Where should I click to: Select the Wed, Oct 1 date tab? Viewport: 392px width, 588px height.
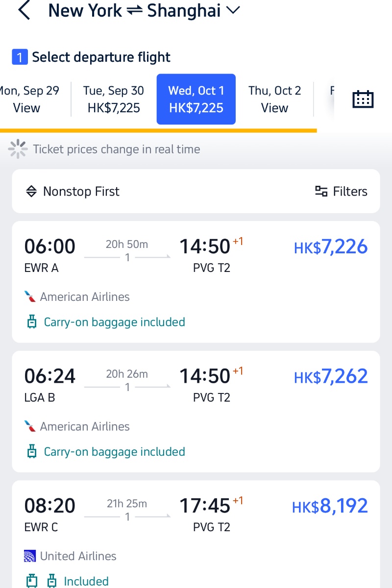(196, 99)
